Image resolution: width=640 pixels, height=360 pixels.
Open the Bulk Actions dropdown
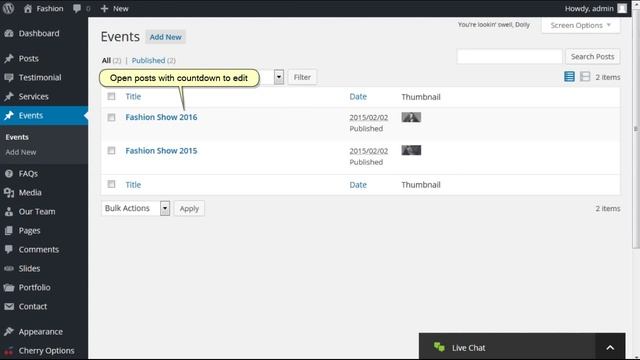(x=136, y=209)
